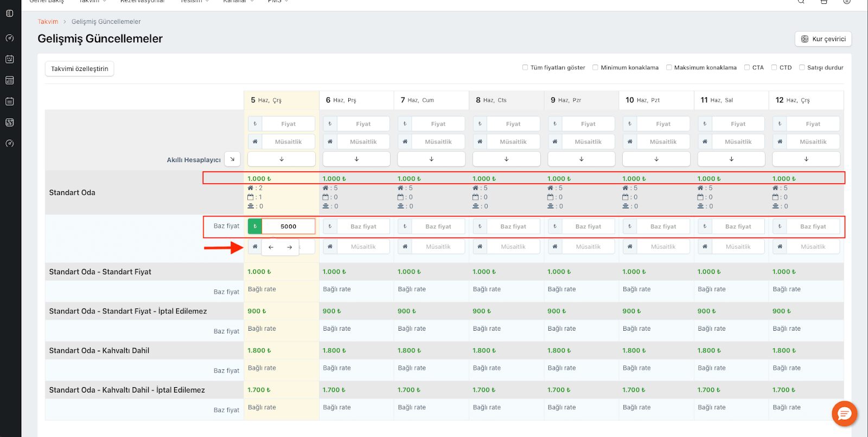Click the Akıllı Hesaplayıcı diagonal arrow icon
The height and width of the screenshot is (437, 868).
point(232,159)
